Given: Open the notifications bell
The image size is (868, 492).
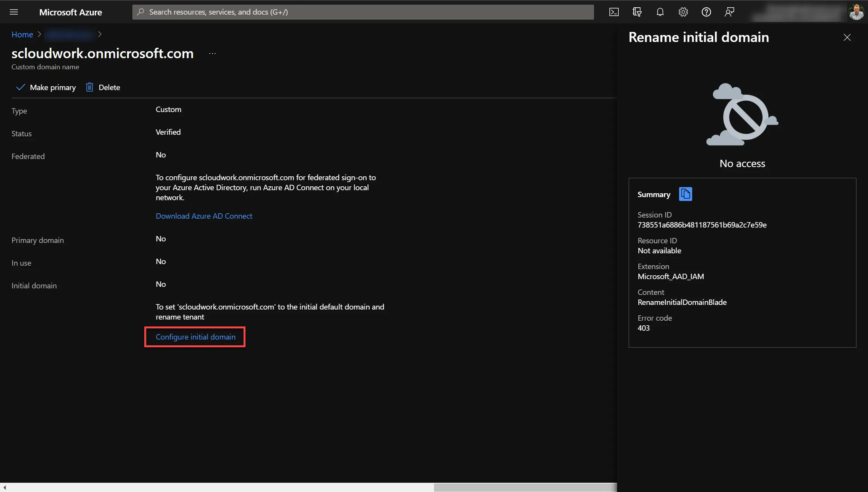Looking at the screenshot, I should (660, 12).
